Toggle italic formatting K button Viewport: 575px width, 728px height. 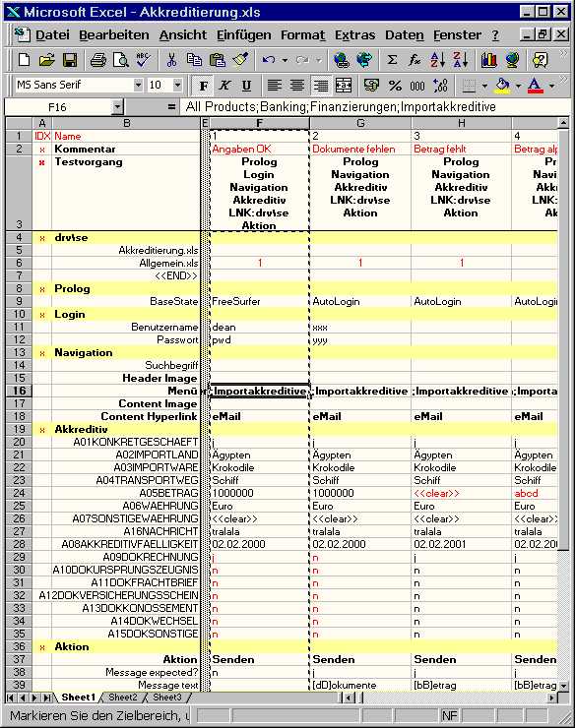(224, 86)
